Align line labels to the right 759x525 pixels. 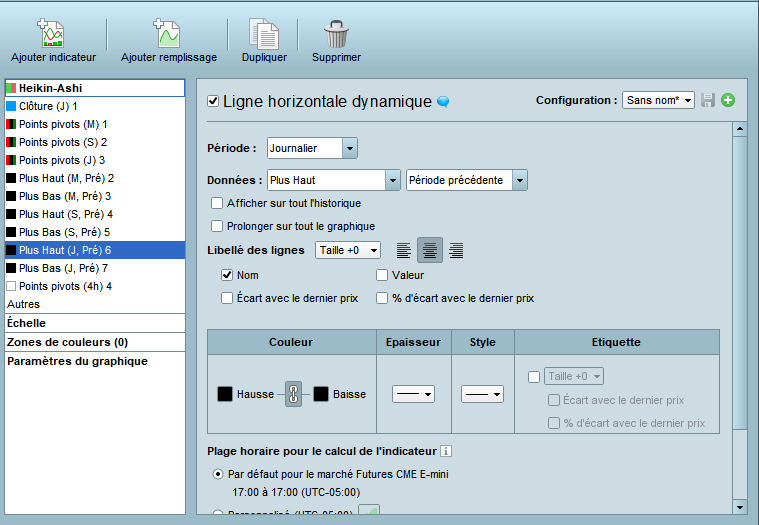[456, 250]
